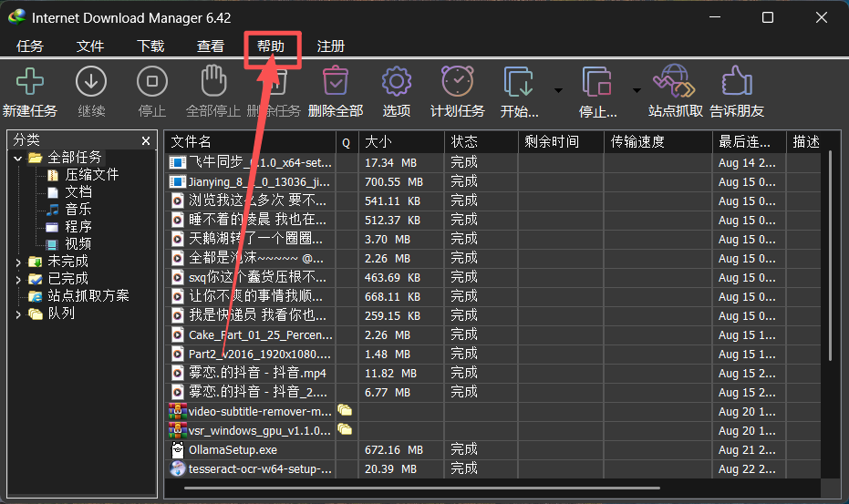Click the 继续 resume download icon
This screenshot has width=849, height=504.
tap(91, 81)
